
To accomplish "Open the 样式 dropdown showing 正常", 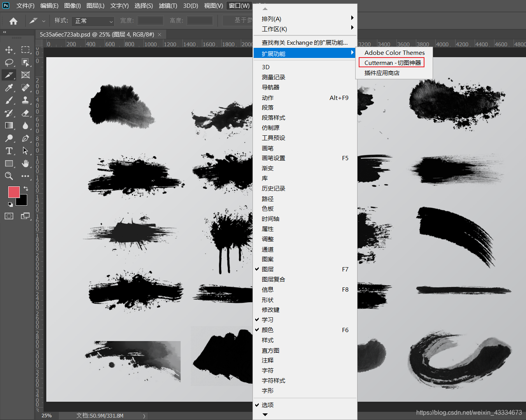I will (x=93, y=21).
